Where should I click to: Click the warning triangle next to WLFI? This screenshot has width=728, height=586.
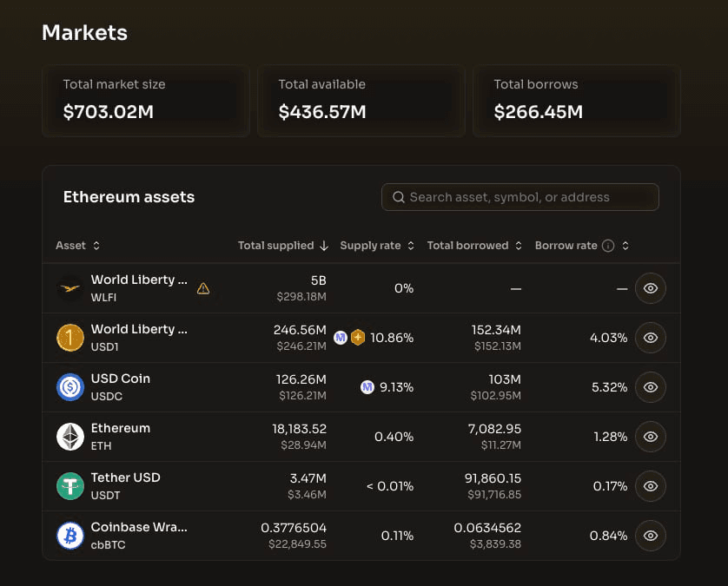point(203,288)
